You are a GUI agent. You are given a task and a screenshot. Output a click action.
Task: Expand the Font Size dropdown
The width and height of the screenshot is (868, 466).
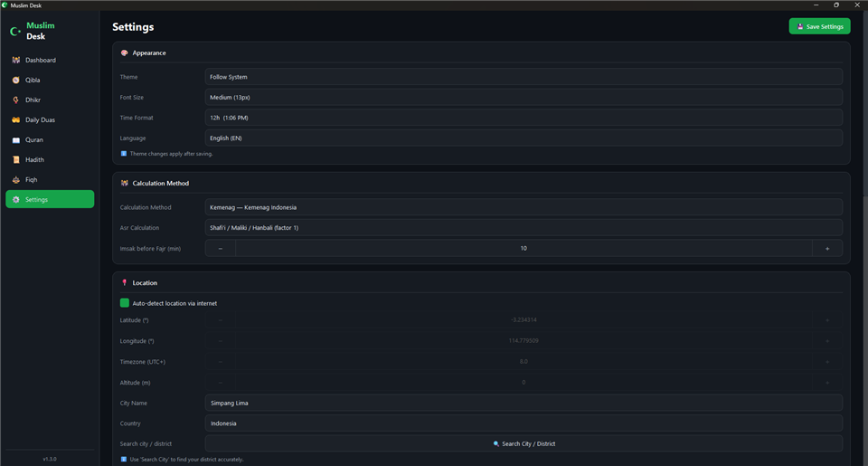point(524,97)
